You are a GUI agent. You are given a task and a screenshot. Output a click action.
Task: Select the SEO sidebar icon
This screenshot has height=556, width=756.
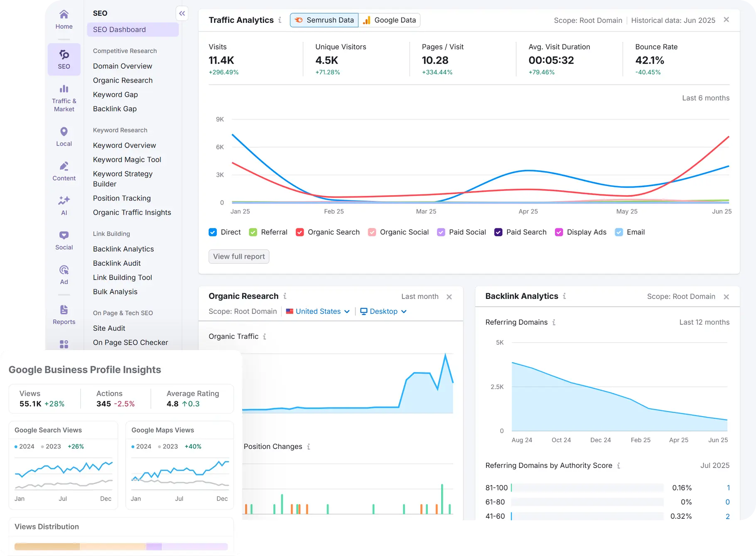click(x=64, y=54)
